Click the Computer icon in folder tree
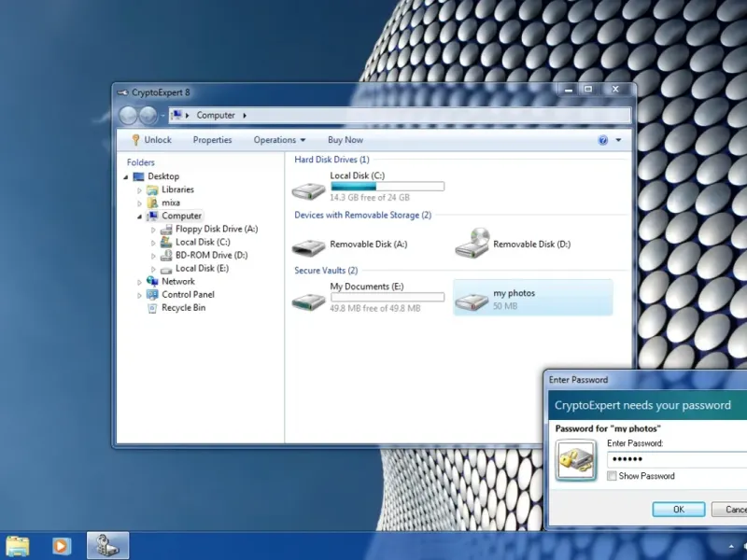 tap(152, 216)
